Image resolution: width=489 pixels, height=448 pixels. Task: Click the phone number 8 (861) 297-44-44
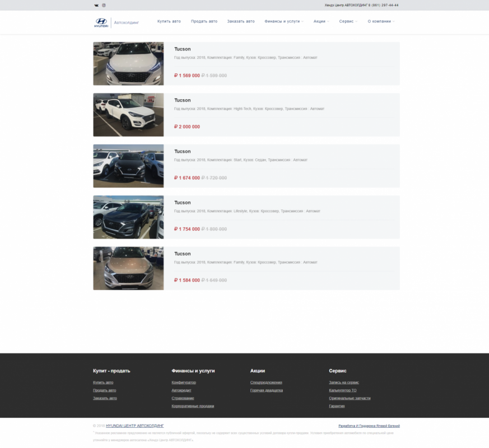(383, 5)
